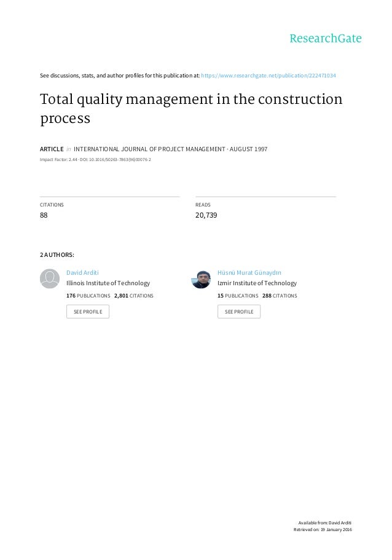This screenshot has width=392, height=560.
Task: Click Izmir Institute of Technology affiliation
Action: coord(257,283)
